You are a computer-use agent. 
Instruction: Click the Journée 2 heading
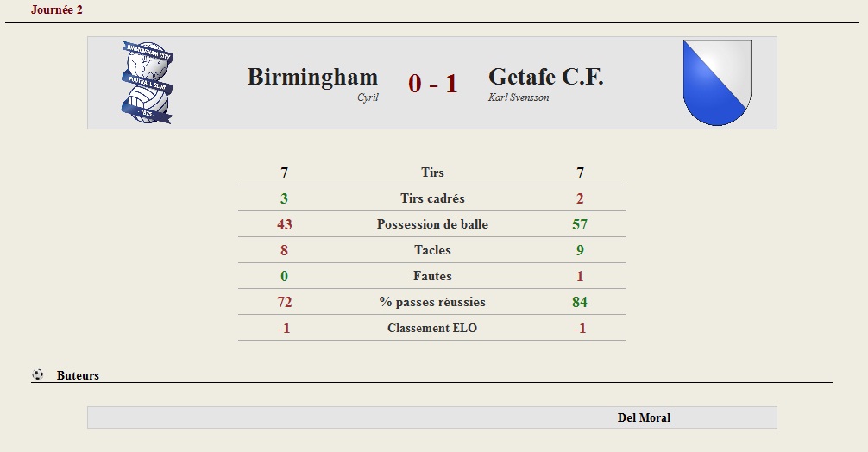pos(56,9)
